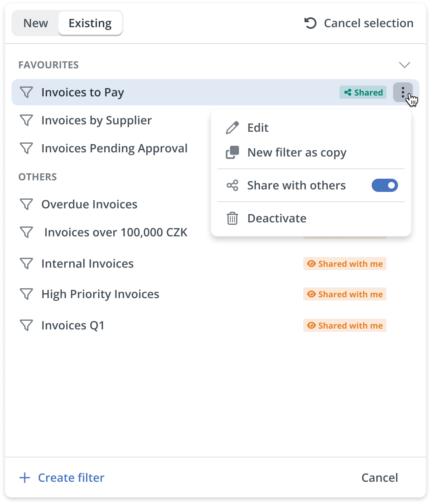Click the three-dot menu for Invoices to Pay
The width and height of the screenshot is (431, 504).
[x=403, y=92]
